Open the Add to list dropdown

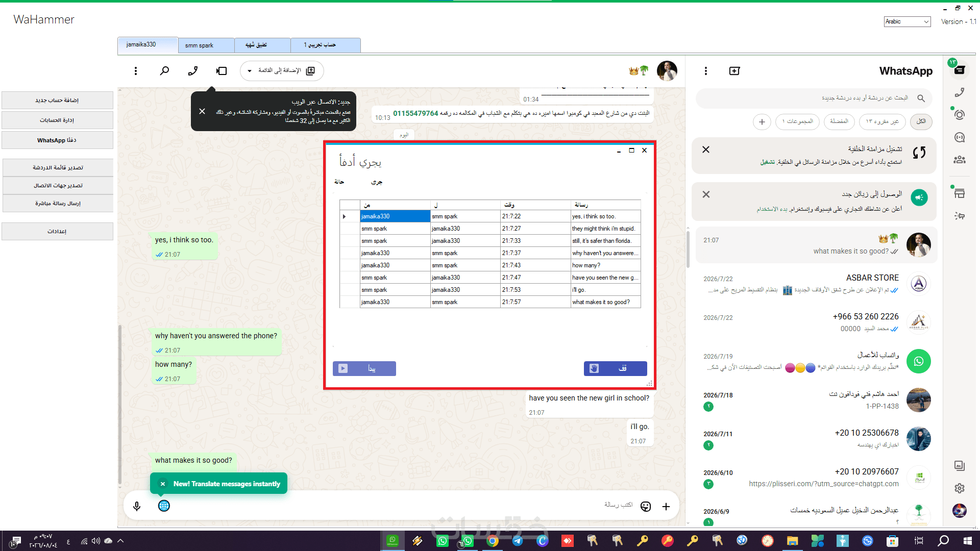tap(282, 71)
